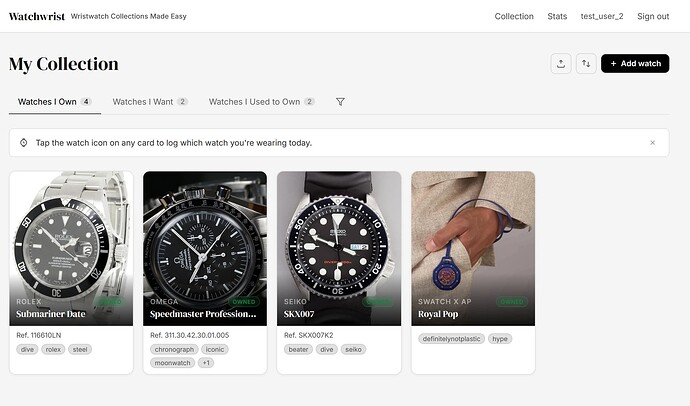The height and width of the screenshot is (406, 690).
Task: Click the chronograph tag chip
Action: (x=174, y=349)
